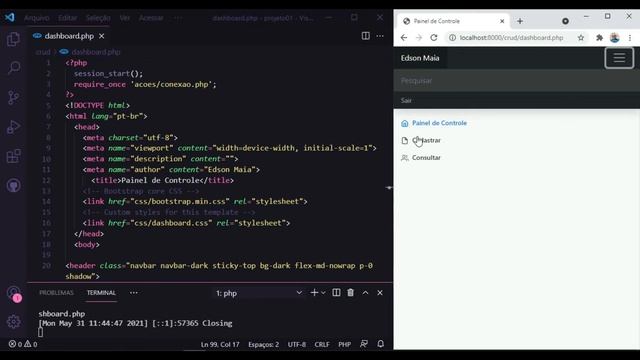Screen dimensions: 640x360
Task: Click 'UTF-8' encoding in status bar
Action: click(x=297, y=344)
